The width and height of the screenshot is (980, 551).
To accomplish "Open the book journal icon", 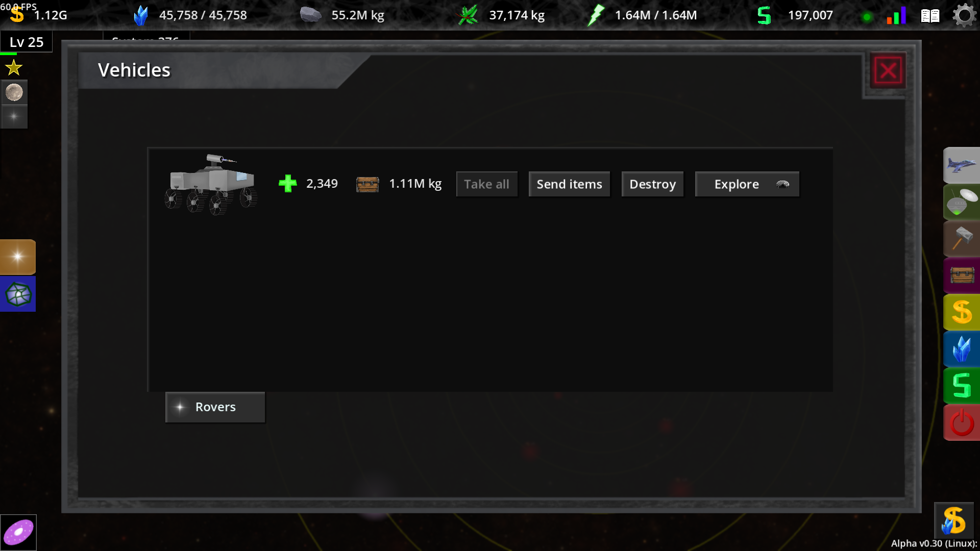I will 930,16.
